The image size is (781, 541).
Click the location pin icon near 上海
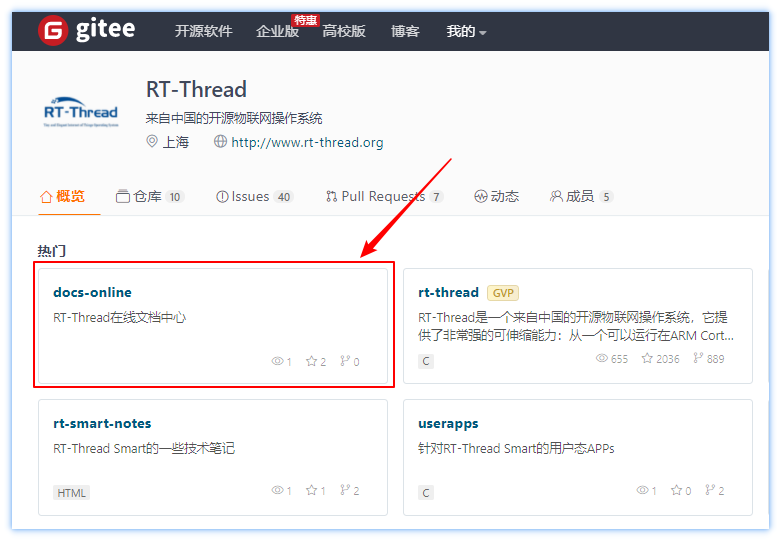coord(152,141)
